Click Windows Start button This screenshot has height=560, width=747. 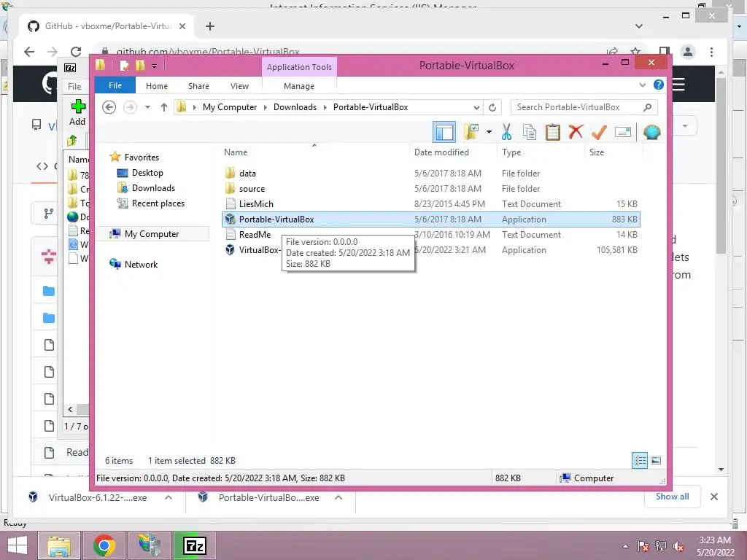pyautogui.click(x=18, y=545)
